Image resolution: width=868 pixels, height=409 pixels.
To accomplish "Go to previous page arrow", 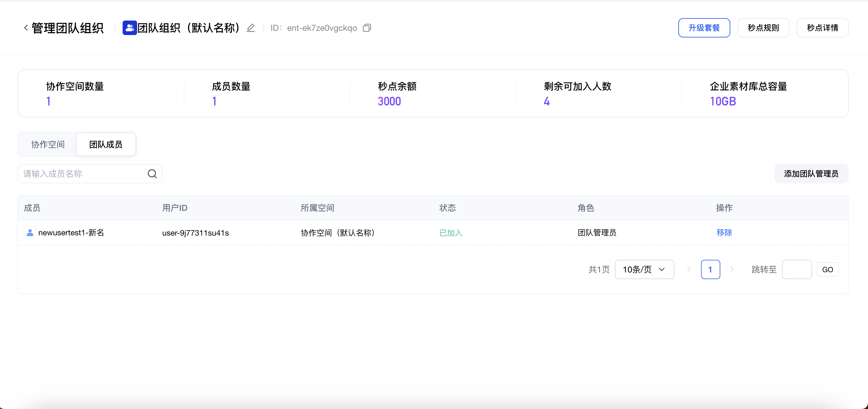I will point(689,269).
